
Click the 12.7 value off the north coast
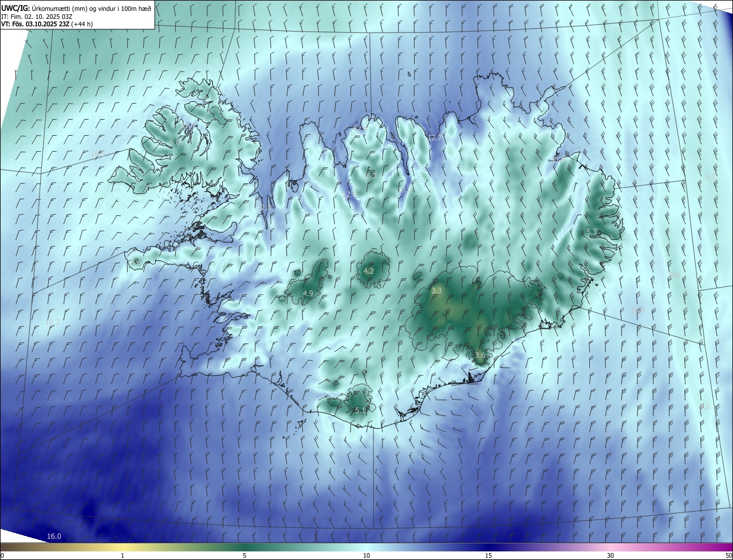pos(435,137)
